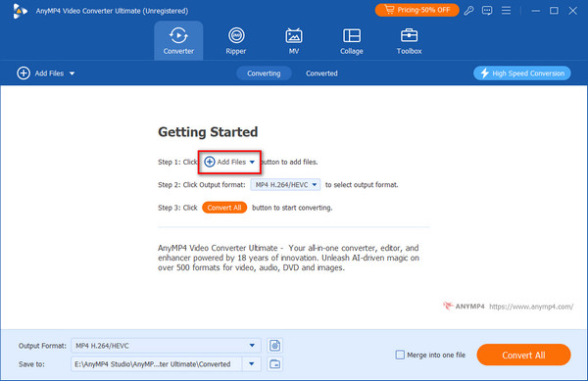
Task: Close the AnyMP4 window
Action: tap(572, 11)
